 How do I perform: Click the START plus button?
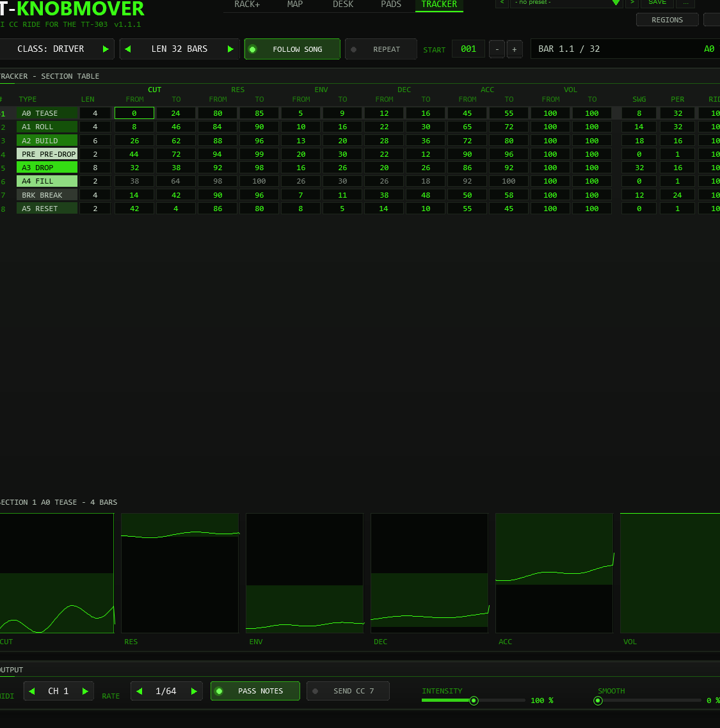coord(514,49)
